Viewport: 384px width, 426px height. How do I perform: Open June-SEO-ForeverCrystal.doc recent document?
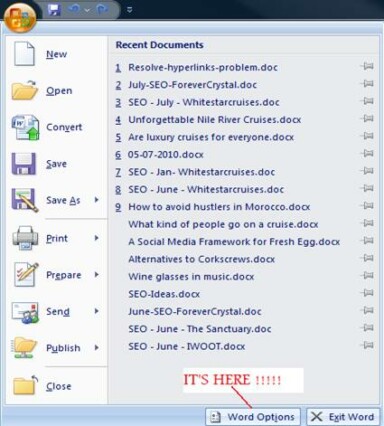point(195,311)
